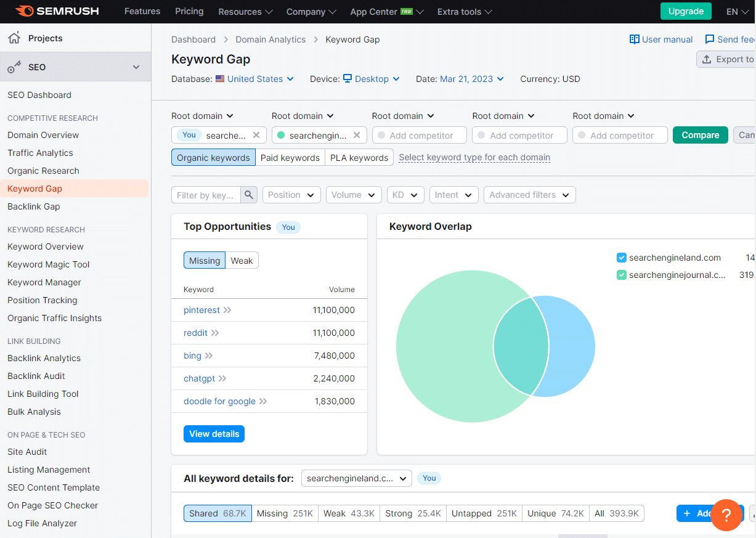Click the Desktop monitor icon
This screenshot has height=538, width=756.
[348, 79]
